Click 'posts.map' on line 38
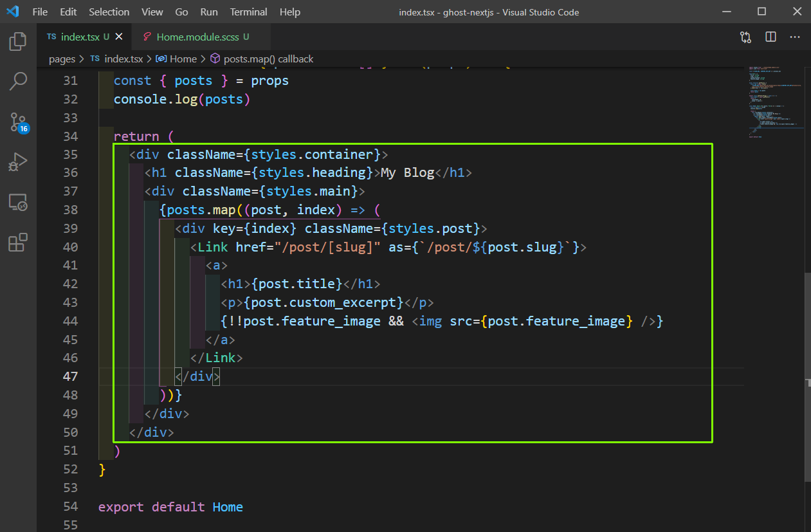 pos(201,210)
